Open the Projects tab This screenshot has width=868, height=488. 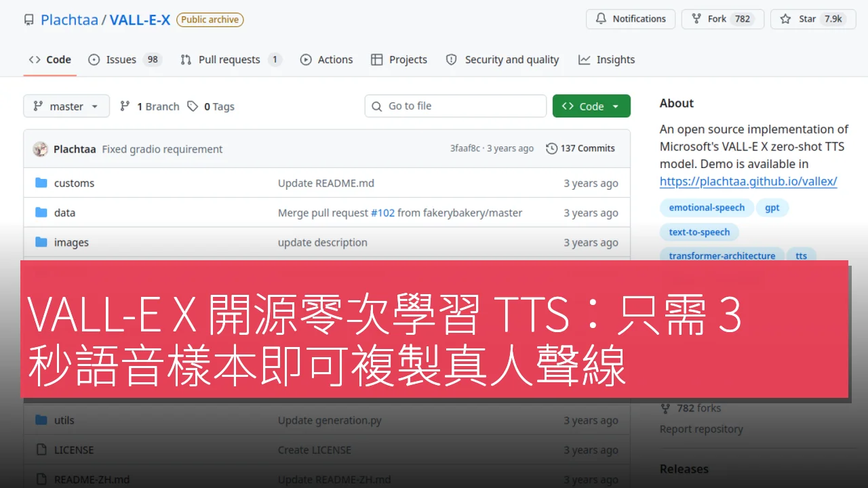399,60
